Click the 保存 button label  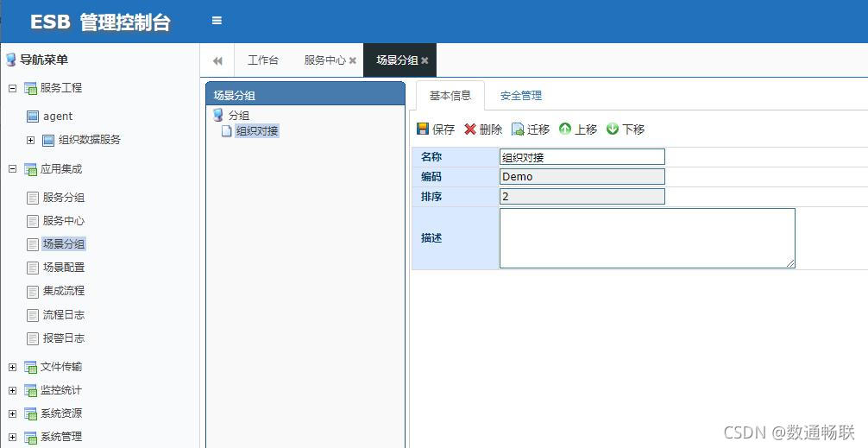pyautogui.click(x=444, y=129)
